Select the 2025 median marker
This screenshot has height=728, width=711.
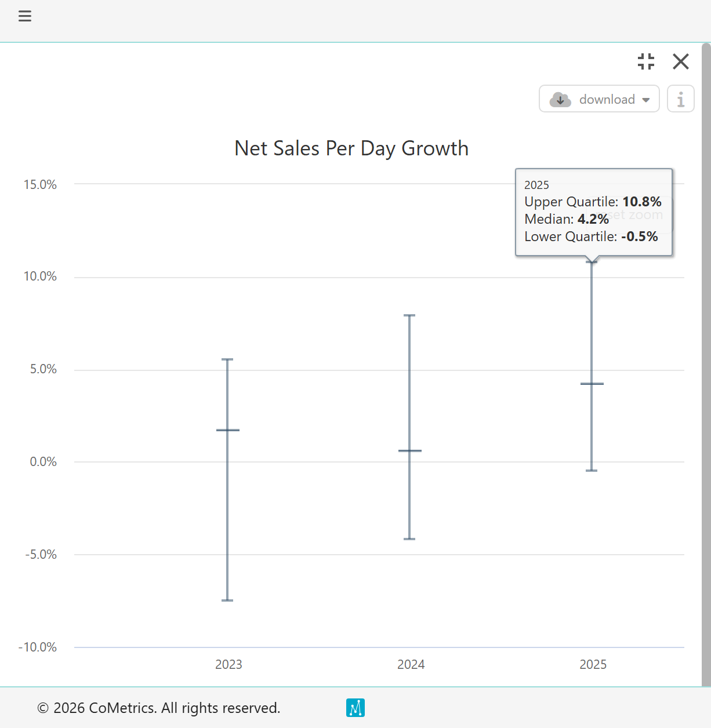(592, 384)
